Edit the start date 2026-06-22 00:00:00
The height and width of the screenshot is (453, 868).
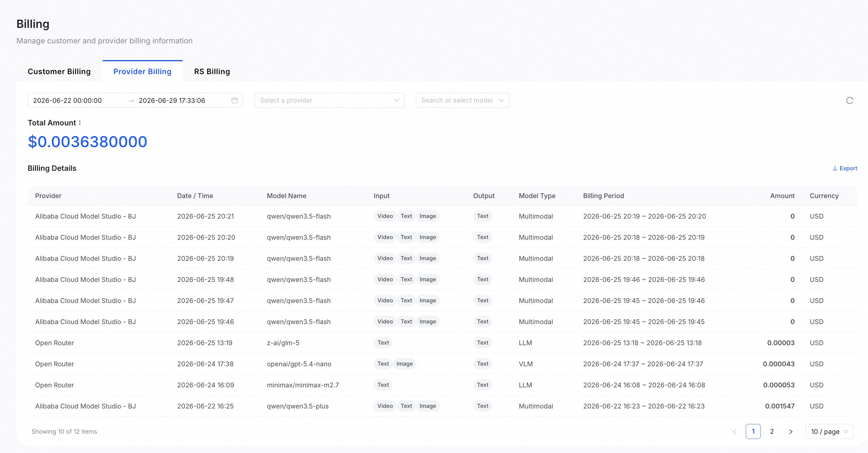pos(67,101)
